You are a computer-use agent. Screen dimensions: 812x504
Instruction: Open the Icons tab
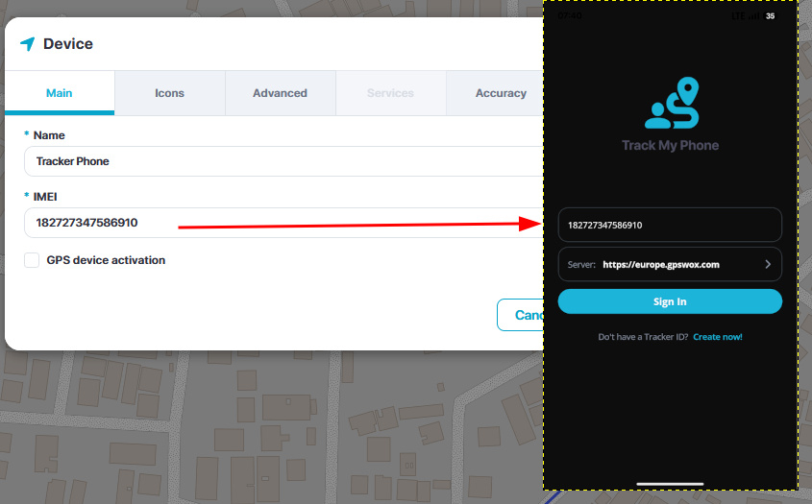tap(169, 93)
